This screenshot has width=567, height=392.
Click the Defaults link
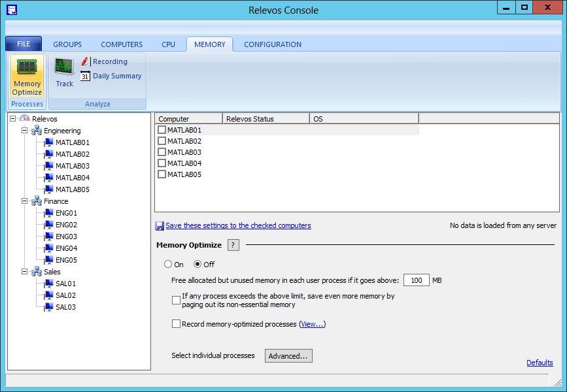pyautogui.click(x=540, y=363)
